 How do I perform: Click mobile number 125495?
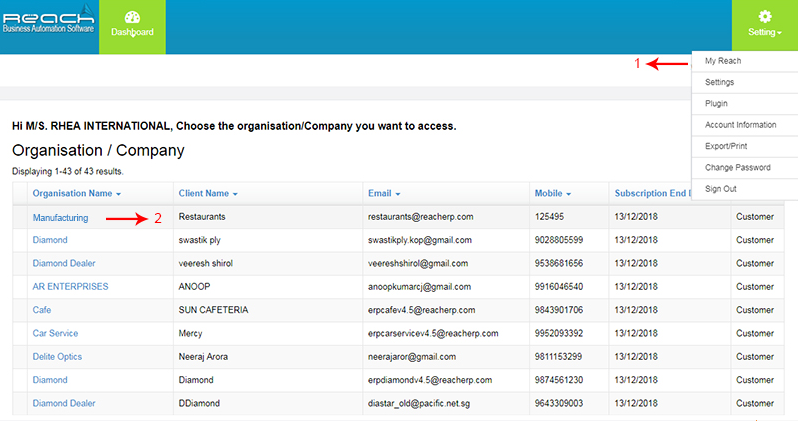pyautogui.click(x=549, y=217)
